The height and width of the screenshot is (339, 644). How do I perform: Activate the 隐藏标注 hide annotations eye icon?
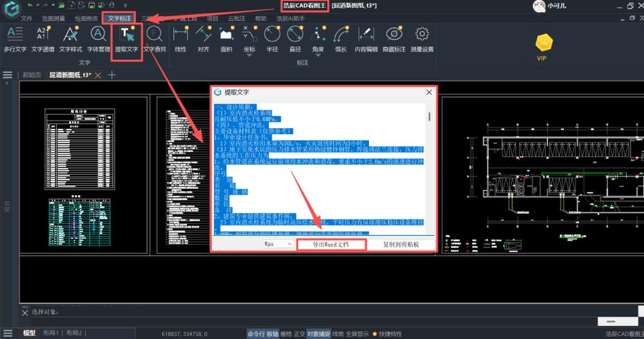pyautogui.click(x=394, y=39)
